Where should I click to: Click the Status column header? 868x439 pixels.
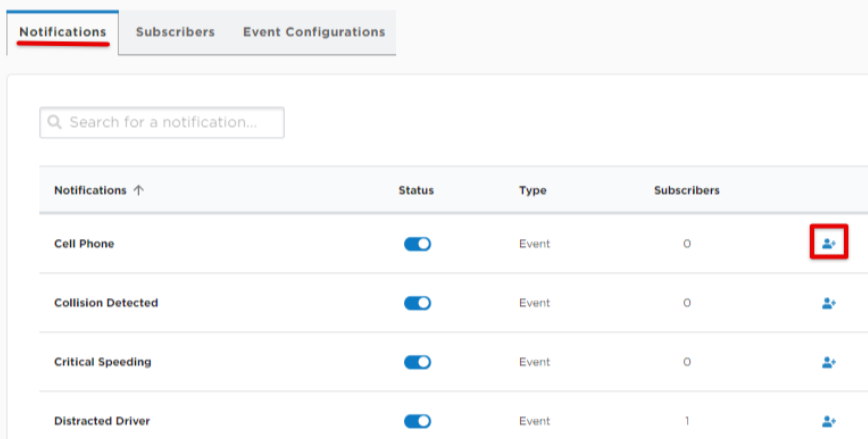click(x=416, y=190)
